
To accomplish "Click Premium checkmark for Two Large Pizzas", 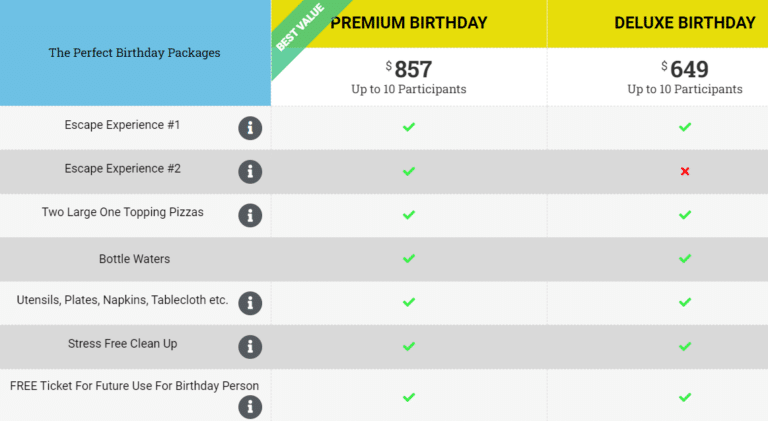I will click(x=408, y=215).
